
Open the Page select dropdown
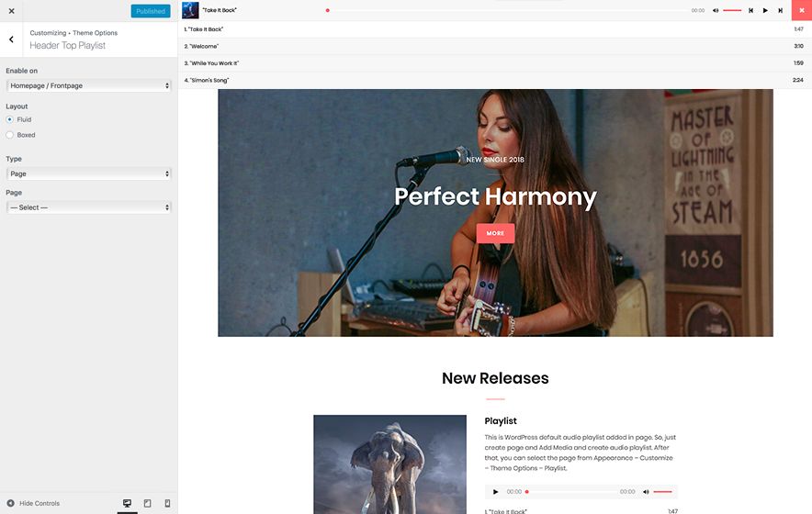coord(88,207)
